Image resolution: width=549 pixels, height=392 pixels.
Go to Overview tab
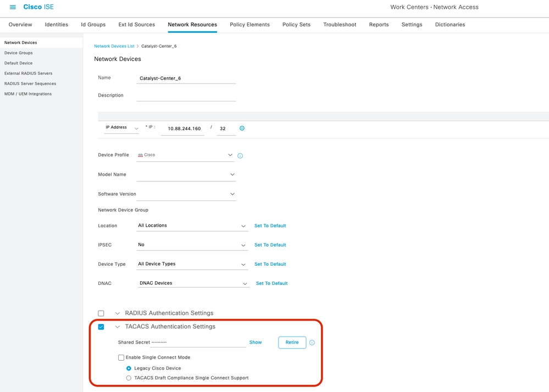[x=20, y=25]
